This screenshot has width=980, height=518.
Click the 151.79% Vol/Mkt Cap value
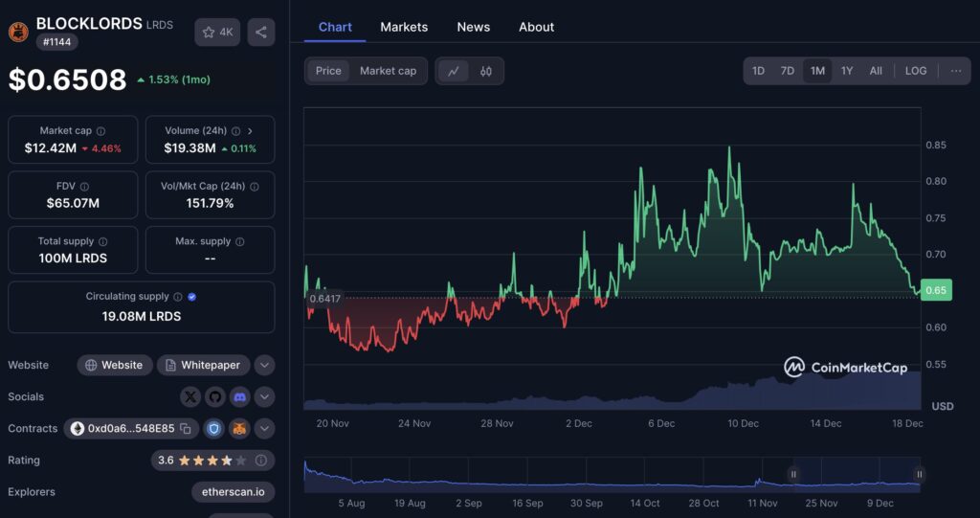coord(210,203)
